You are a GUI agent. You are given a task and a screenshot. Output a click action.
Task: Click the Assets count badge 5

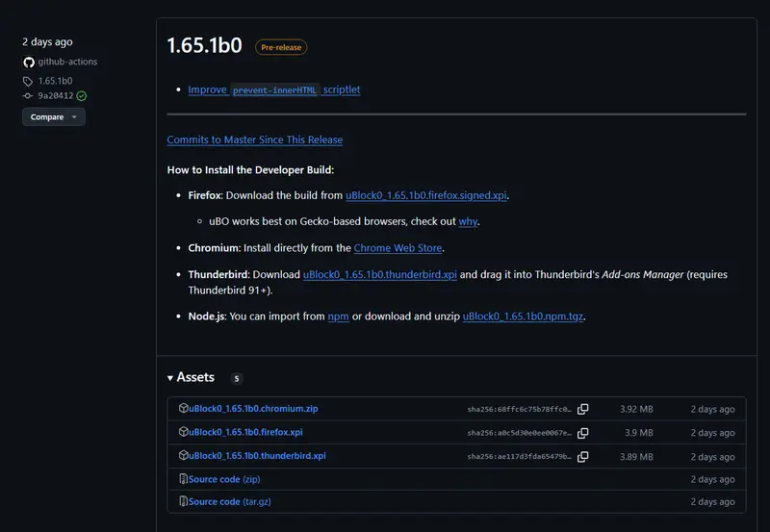click(236, 378)
